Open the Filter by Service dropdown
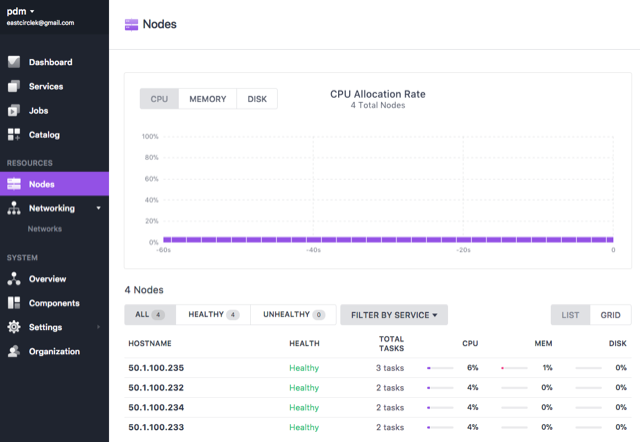Viewport: 640px width, 442px height. click(x=394, y=315)
